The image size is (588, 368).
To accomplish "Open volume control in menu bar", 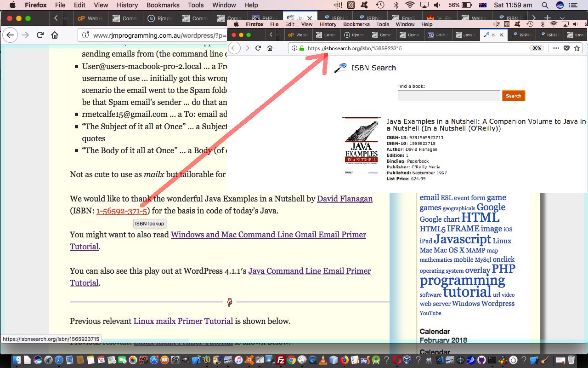I will [x=436, y=5].
